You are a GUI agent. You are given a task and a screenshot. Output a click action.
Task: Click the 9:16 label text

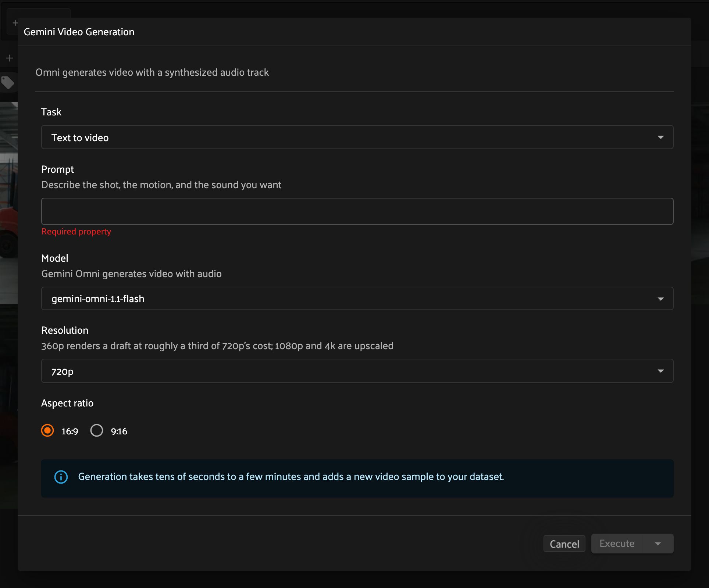click(x=119, y=431)
